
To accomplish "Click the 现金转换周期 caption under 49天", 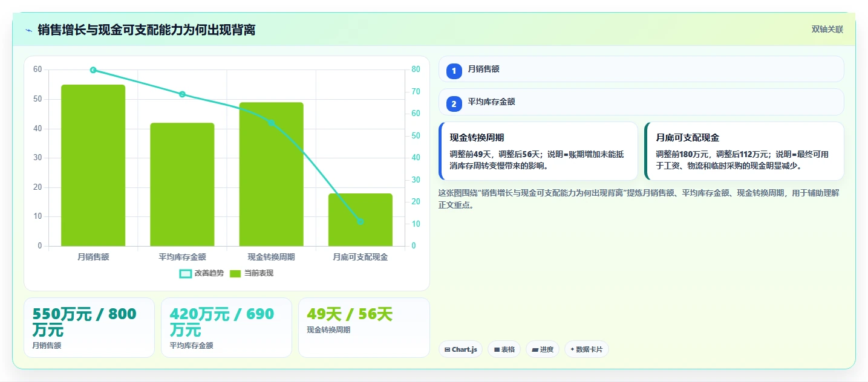I will point(328,330).
